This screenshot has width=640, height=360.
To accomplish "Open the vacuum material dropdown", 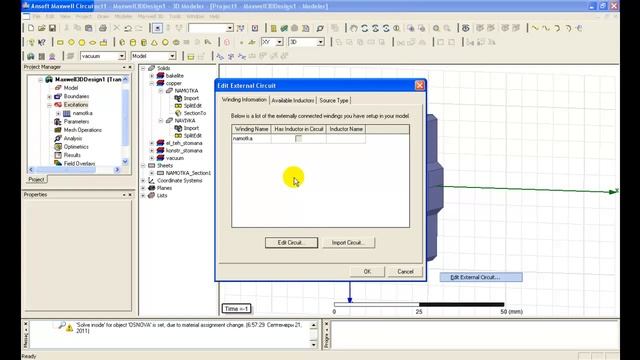I will point(122,56).
